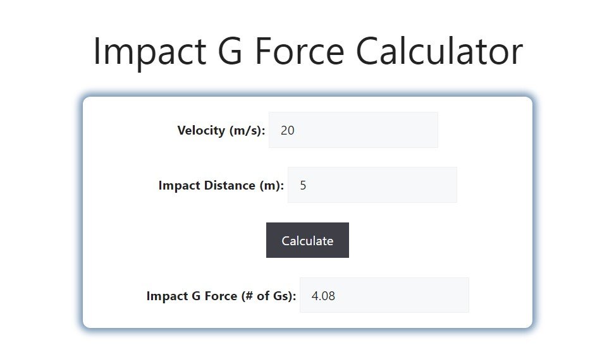The image size is (614, 364).
Task: Click the Impact G Force (# of Gs) label
Action: 218,296
